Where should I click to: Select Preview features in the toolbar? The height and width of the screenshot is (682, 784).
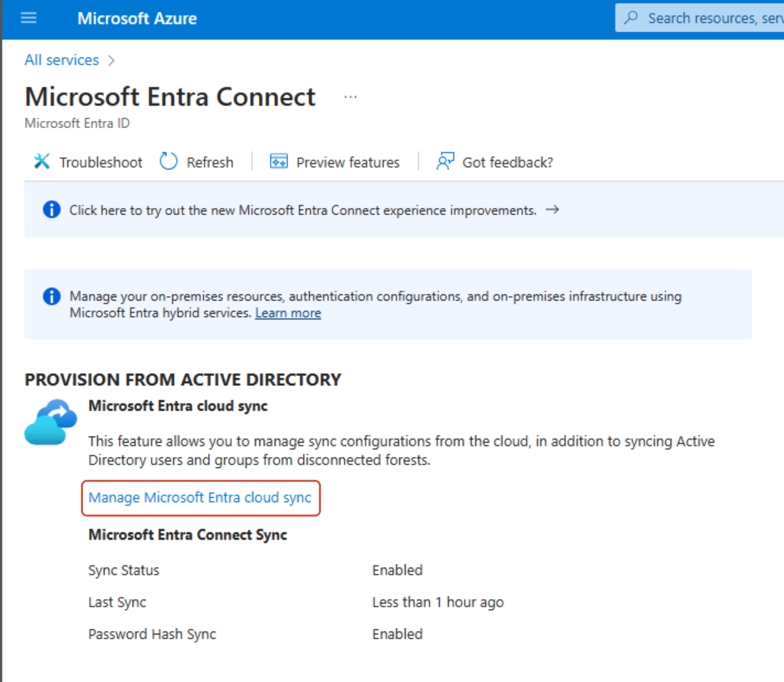point(334,162)
